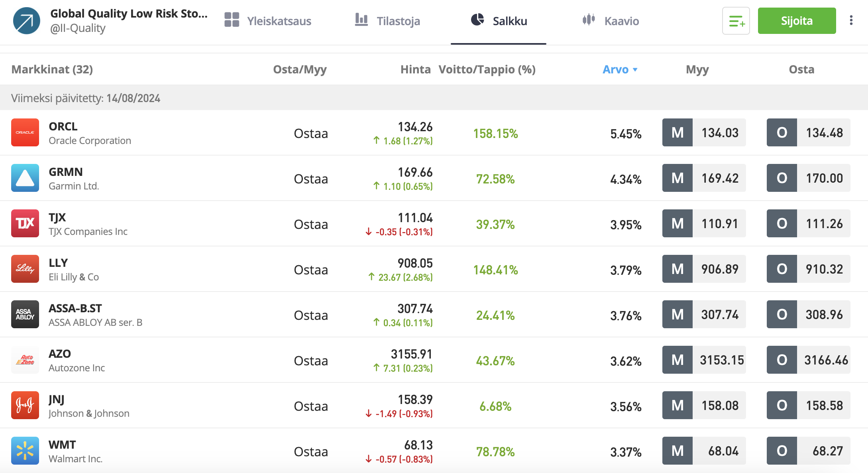Sell WMT at 68.04
This screenshot has height=473, width=868.
tap(704, 451)
